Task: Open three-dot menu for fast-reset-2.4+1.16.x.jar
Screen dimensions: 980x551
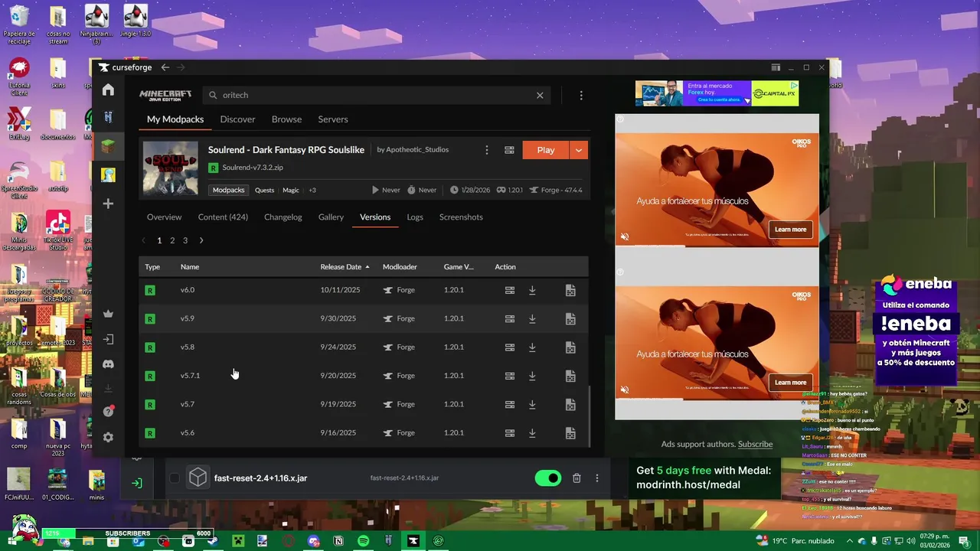Action: coord(597,478)
